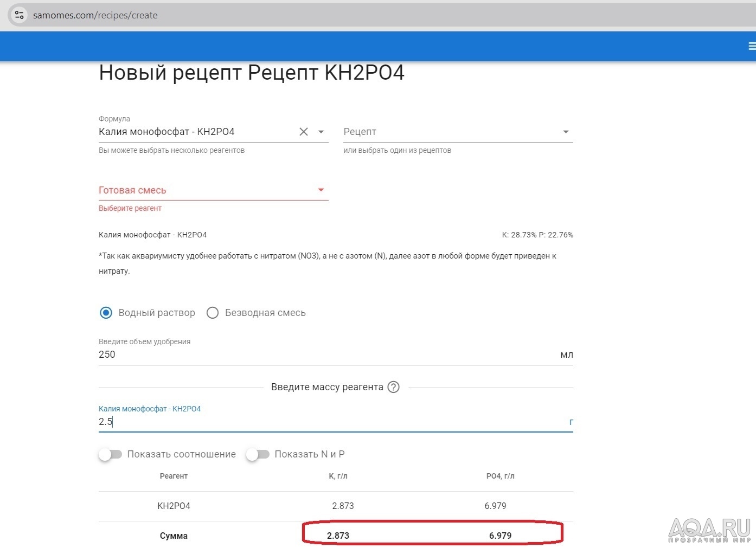Screen dimensions: 756x548
Task: Click the Реагент column header
Action: click(x=174, y=476)
